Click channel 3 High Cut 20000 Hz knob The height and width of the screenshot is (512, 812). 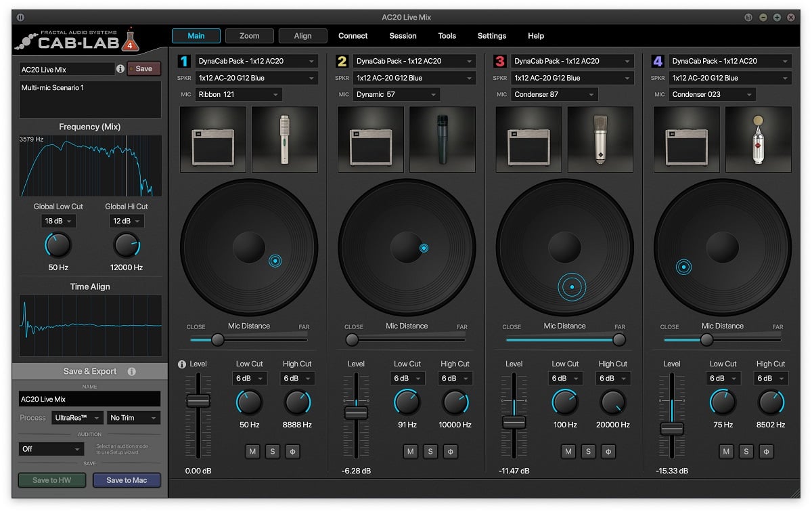tap(613, 403)
